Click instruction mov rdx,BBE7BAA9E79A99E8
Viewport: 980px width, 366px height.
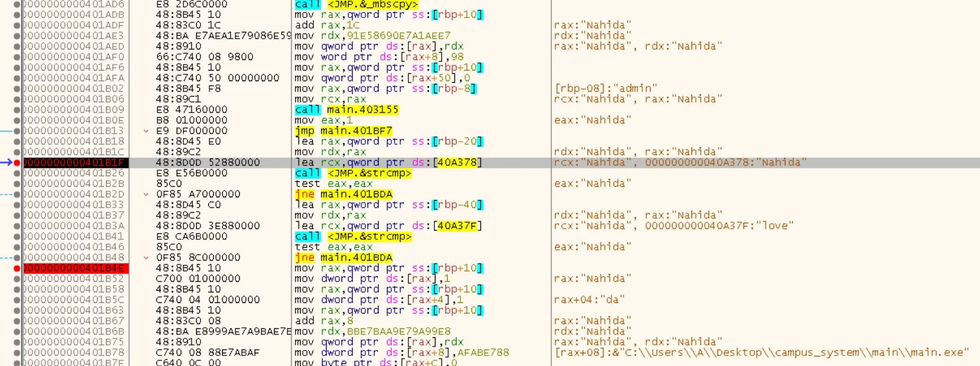pyautogui.click(x=373, y=332)
